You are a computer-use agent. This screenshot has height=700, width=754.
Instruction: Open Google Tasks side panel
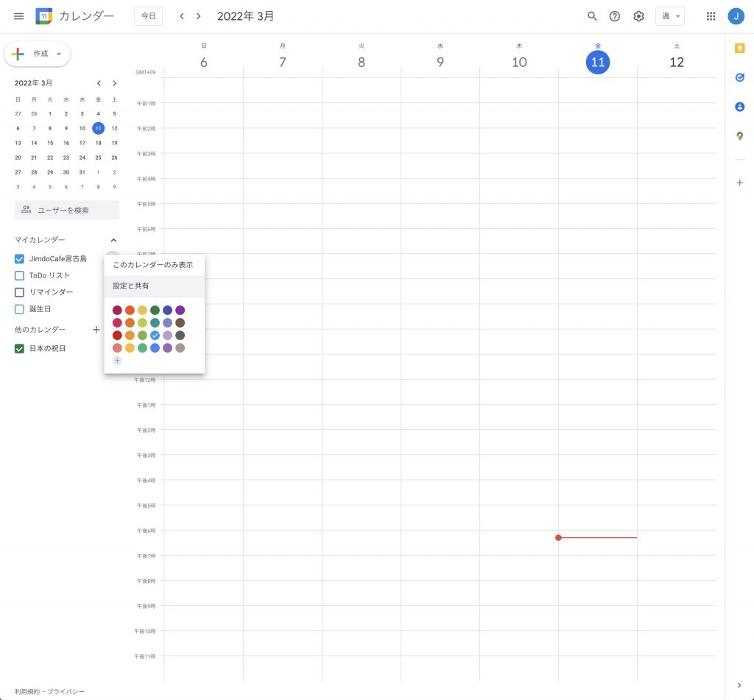click(x=739, y=77)
